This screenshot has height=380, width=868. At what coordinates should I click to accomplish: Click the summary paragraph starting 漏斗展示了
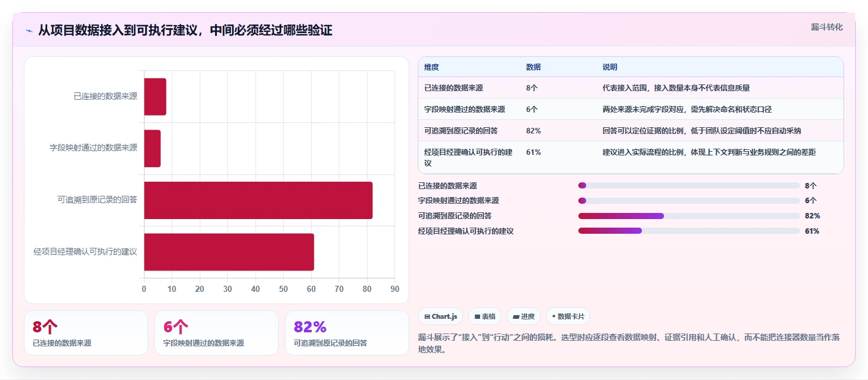pyautogui.click(x=630, y=343)
